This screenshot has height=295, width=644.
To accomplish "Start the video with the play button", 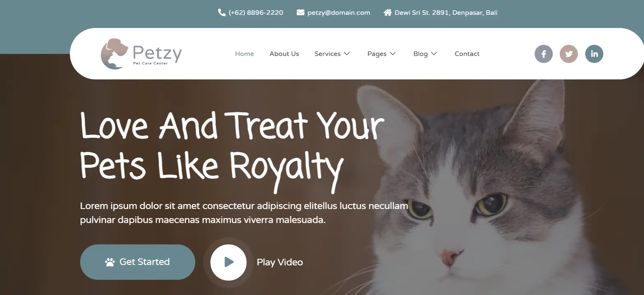I will point(229,262).
